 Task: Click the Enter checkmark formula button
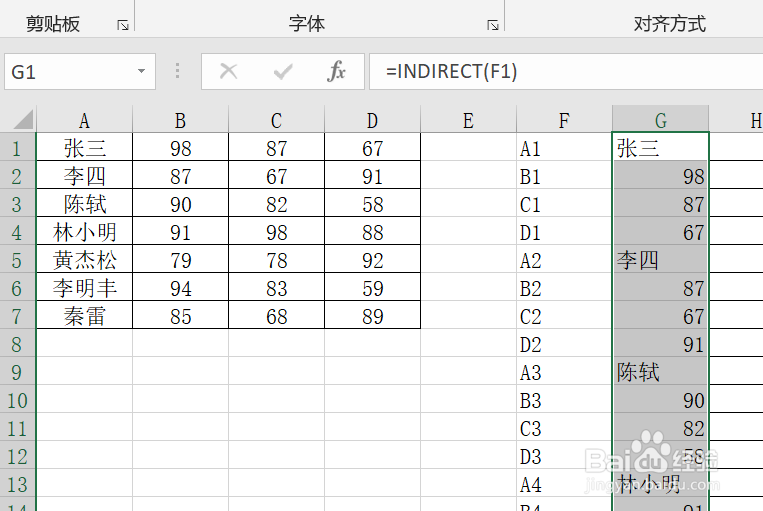(283, 72)
